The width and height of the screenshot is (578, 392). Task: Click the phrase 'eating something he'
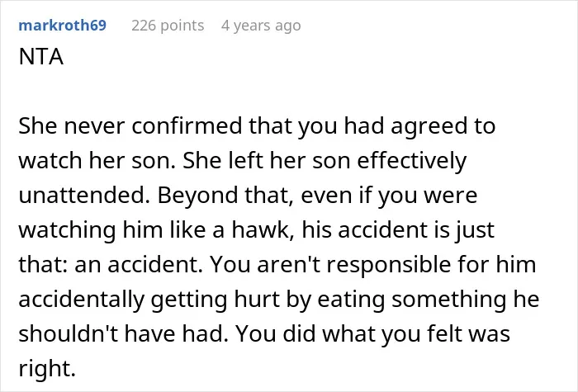(x=429, y=299)
